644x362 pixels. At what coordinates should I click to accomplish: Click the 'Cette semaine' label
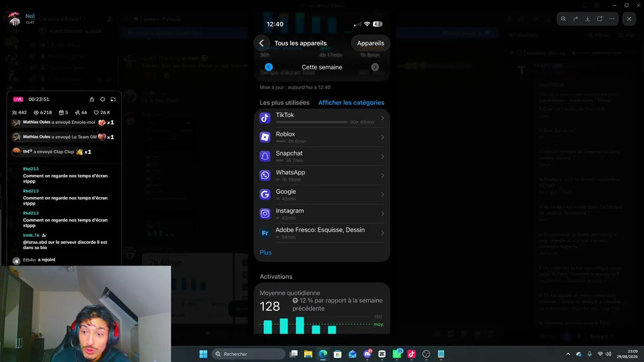coord(322,67)
